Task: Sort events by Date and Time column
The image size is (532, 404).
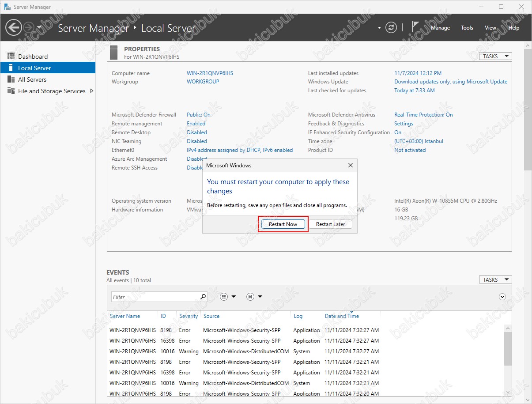Action: [x=342, y=316]
